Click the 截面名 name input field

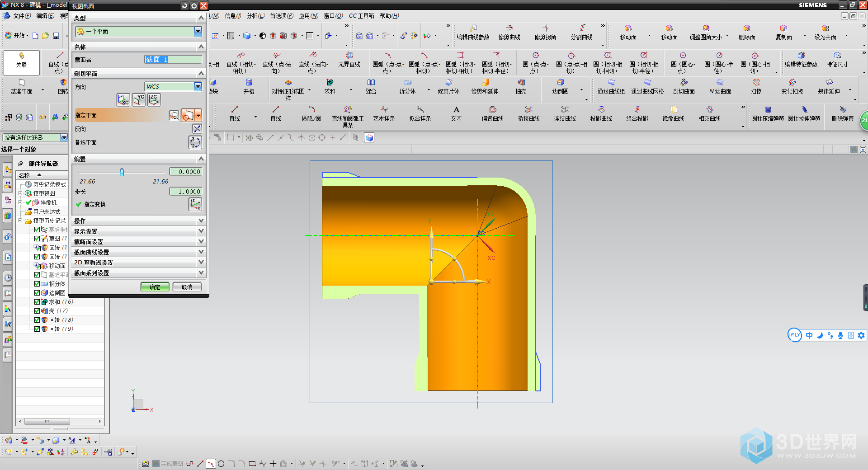tap(173, 59)
